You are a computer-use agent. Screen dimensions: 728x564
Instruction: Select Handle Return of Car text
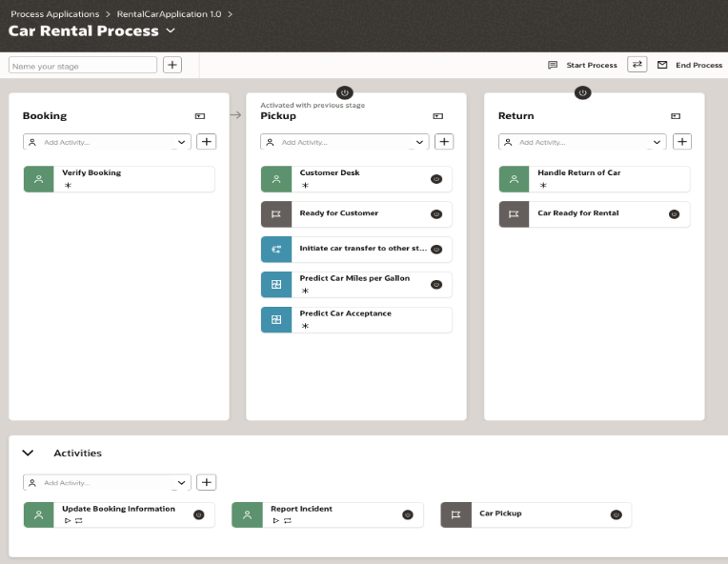pyautogui.click(x=579, y=172)
